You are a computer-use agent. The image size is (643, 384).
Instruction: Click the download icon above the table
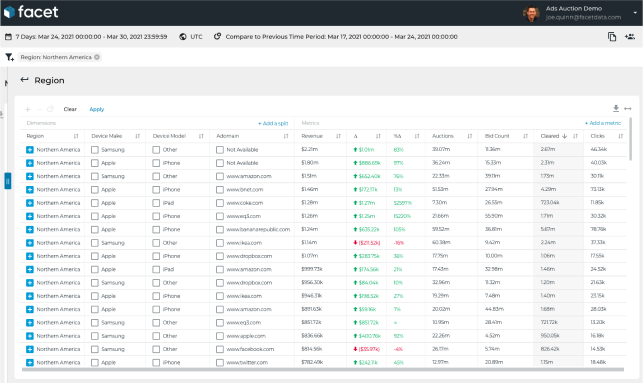[616, 108]
